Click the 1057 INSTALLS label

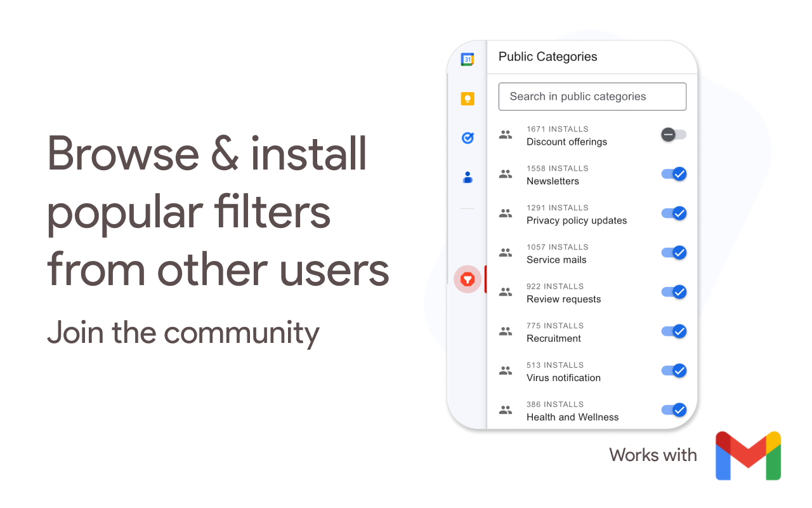point(558,247)
